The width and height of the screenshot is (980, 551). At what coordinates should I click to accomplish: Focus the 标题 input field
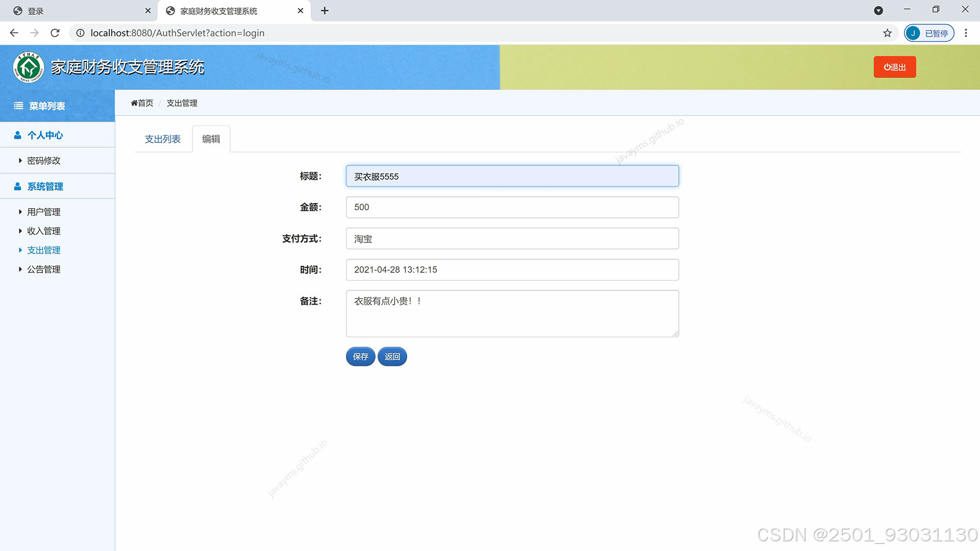[512, 177]
